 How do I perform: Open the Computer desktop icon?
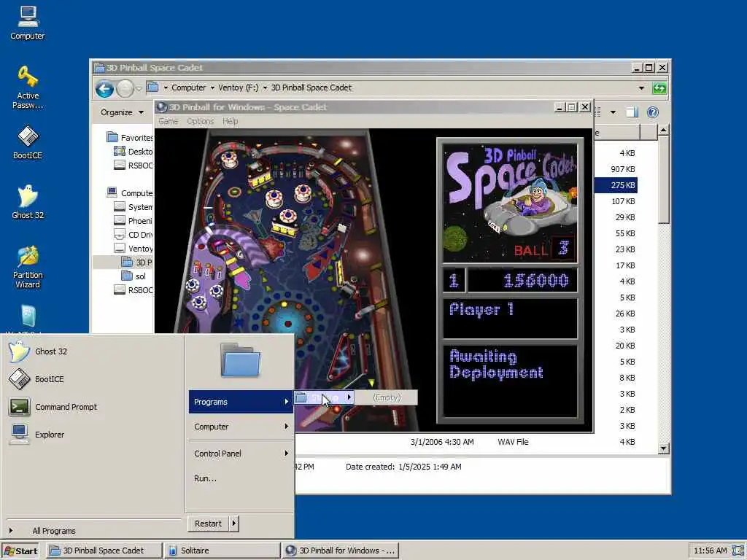click(28, 23)
